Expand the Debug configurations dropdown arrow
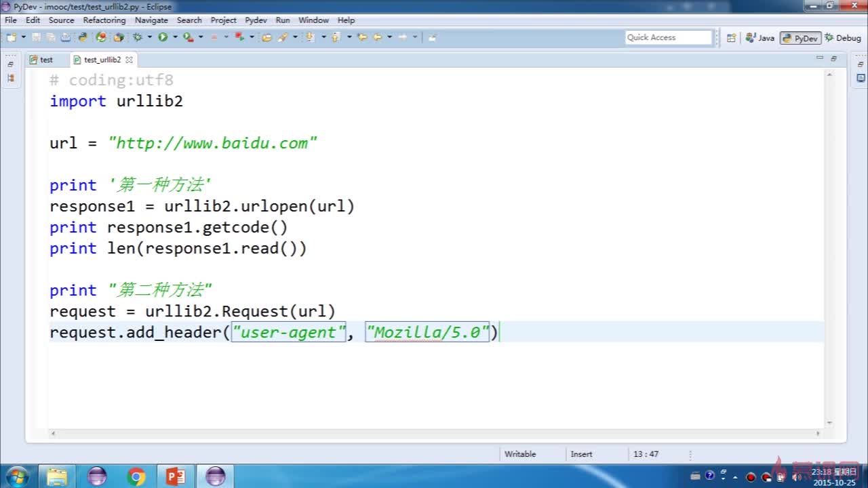 (150, 37)
